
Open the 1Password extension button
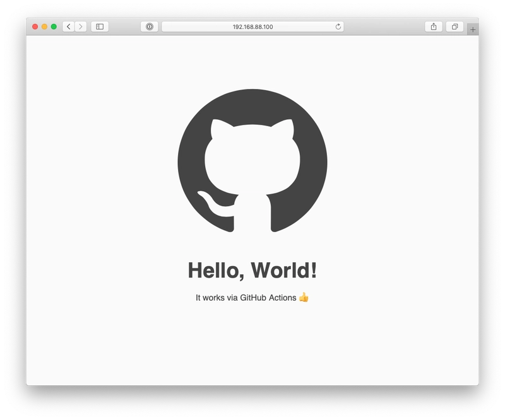pos(150,26)
